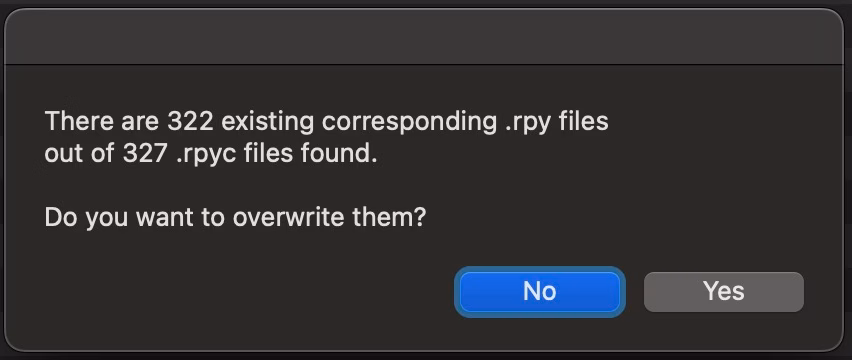Click the word "files" after ".rpyc"
852x360 pixels.
[268, 154]
